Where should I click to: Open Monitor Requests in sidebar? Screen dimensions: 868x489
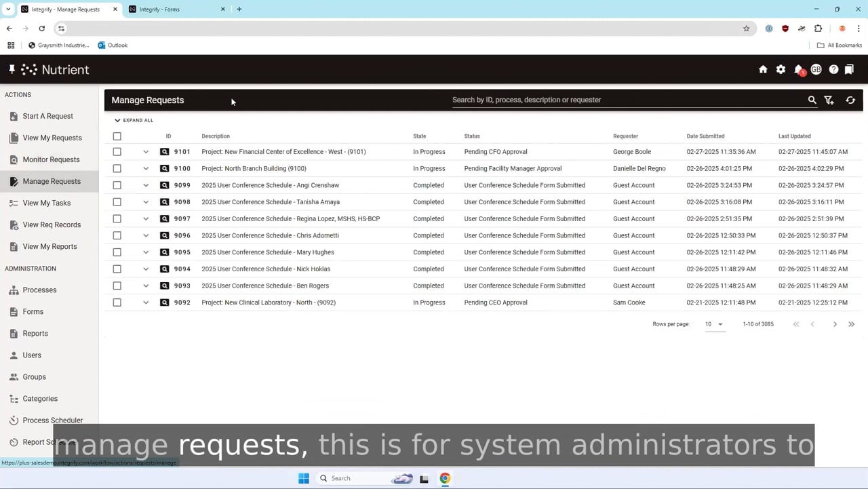coord(51,159)
